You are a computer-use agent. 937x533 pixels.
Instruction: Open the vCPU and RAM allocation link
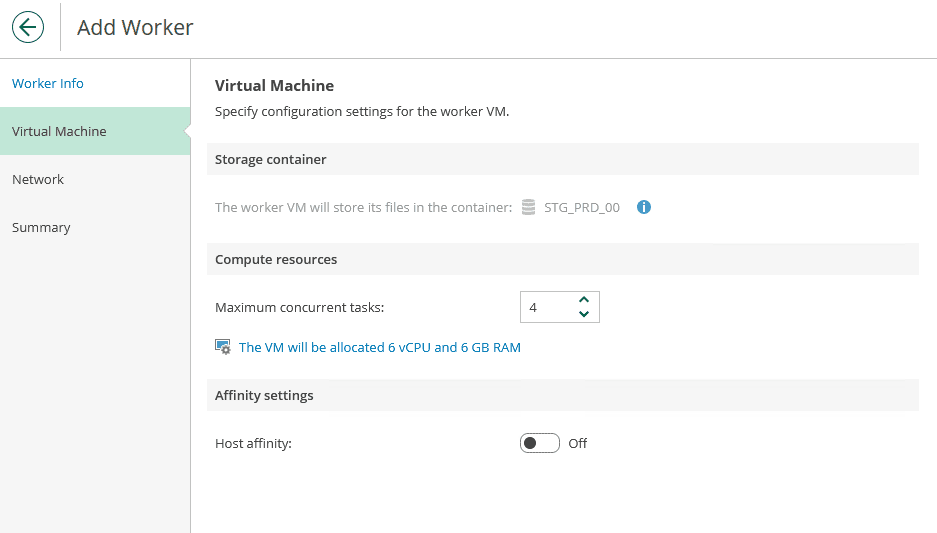click(380, 347)
